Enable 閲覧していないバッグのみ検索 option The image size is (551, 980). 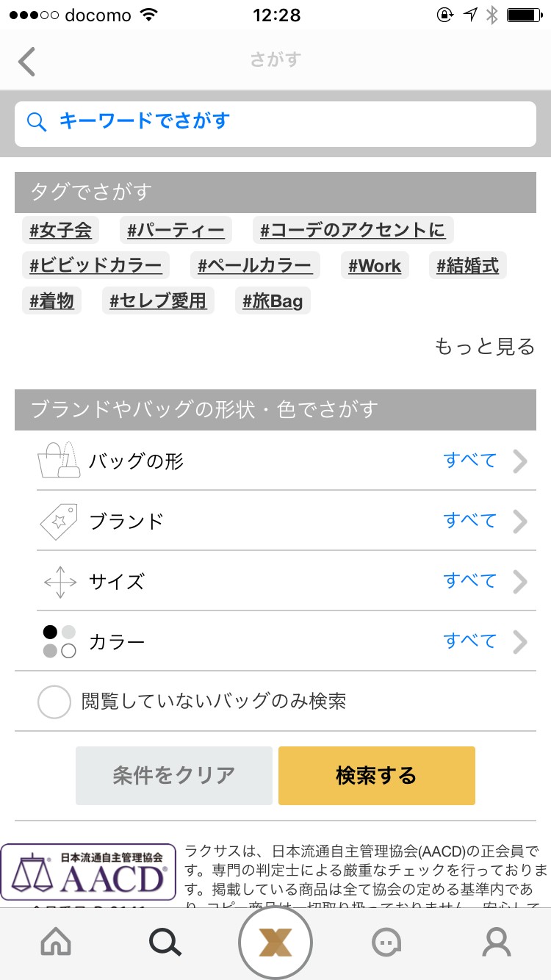click(54, 702)
